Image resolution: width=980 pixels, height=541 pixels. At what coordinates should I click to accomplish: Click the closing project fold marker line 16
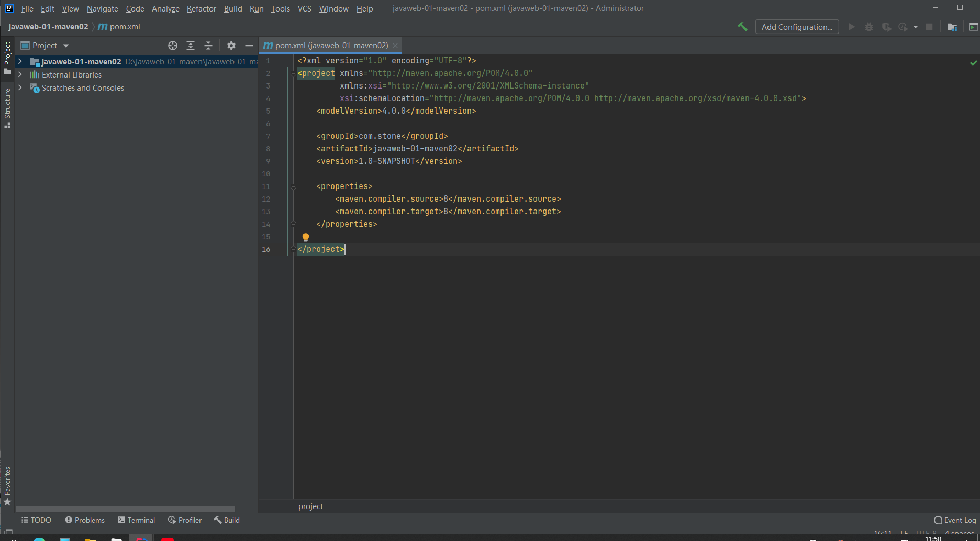pyautogui.click(x=293, y=249)
